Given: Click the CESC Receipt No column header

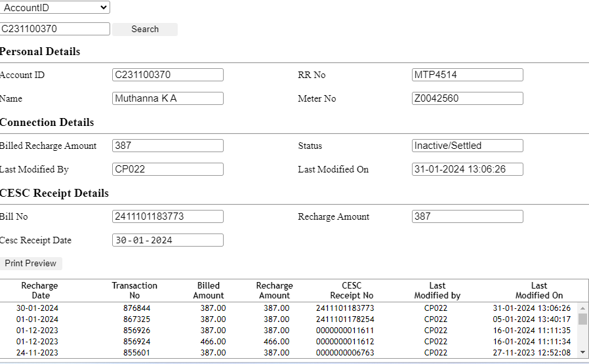Looking at the screenshot, I should point(352,291).
